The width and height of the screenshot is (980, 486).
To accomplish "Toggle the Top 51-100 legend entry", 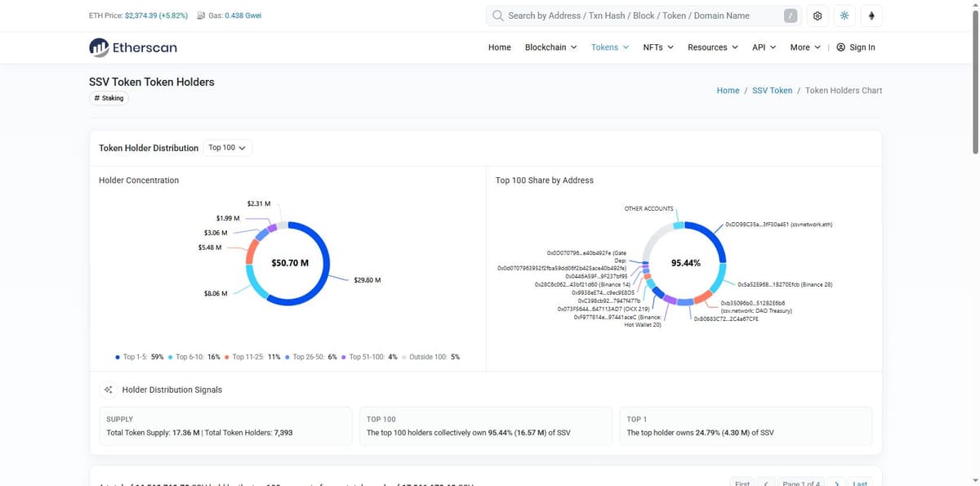I will pyautogui.click(x=370, y=357).
